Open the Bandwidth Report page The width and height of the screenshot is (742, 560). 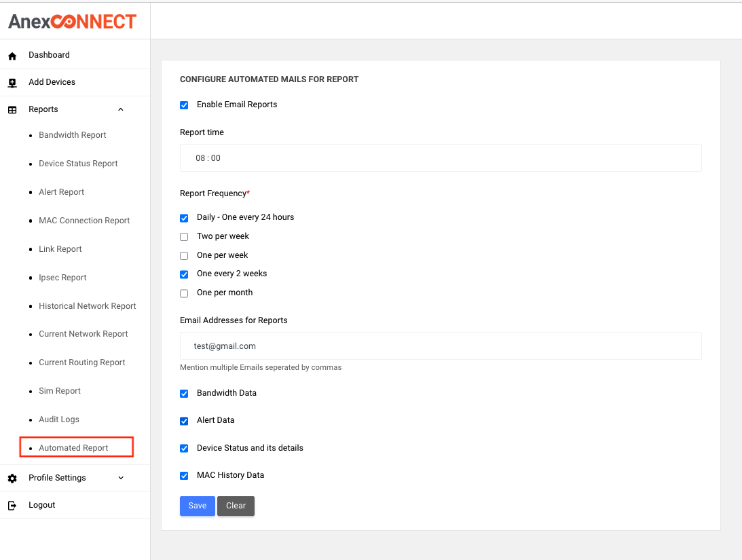pos(73,135)
